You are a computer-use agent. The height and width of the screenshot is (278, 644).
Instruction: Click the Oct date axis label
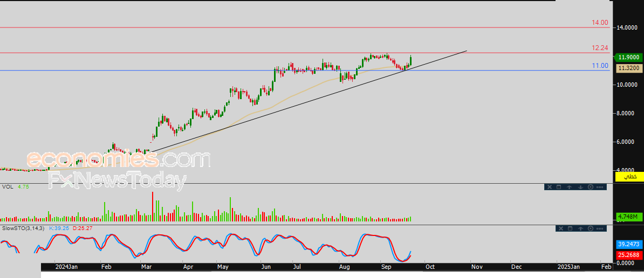(430, 267)
